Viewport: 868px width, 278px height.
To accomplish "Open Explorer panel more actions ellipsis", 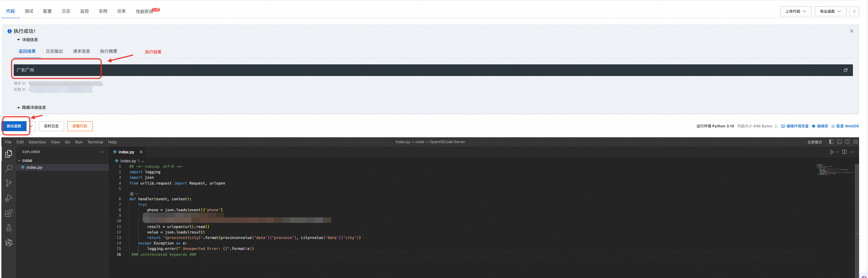I will click(x=102, y=152).
